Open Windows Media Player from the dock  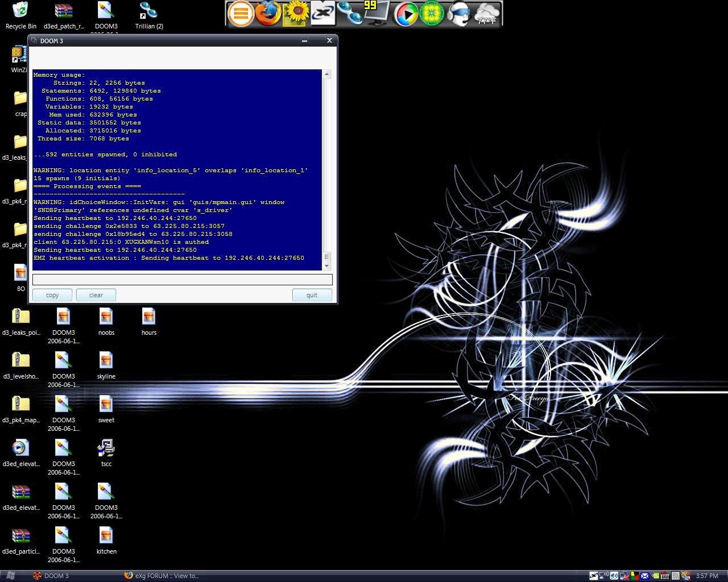pos(406,14)
